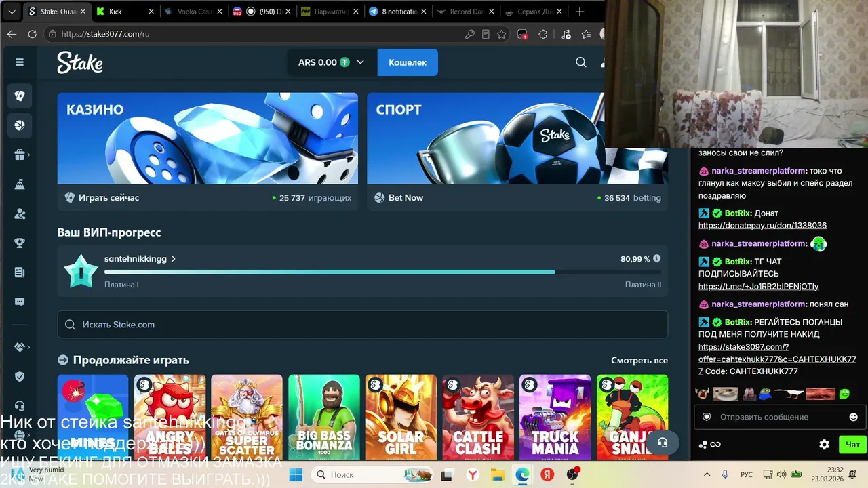868x488 pixels.
Task: Open the Sponsorships handshake sidebar icon
Action: [20, 347]
